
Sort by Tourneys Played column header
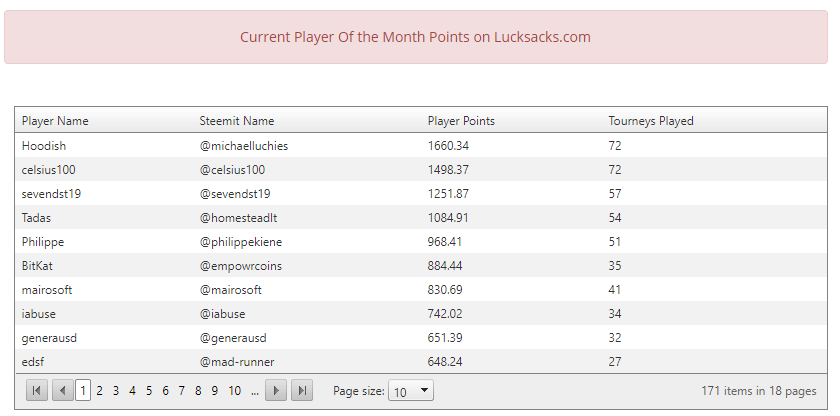(651, 121)
